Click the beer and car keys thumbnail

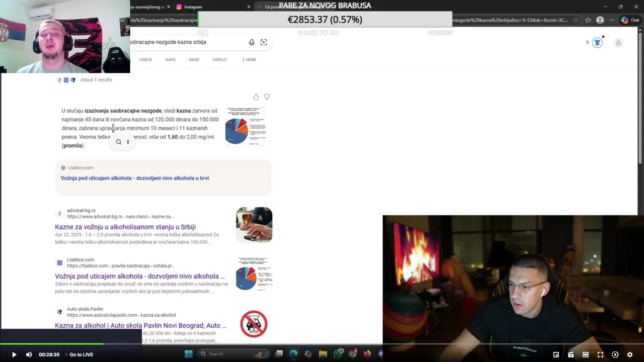(x=254, y=225)
